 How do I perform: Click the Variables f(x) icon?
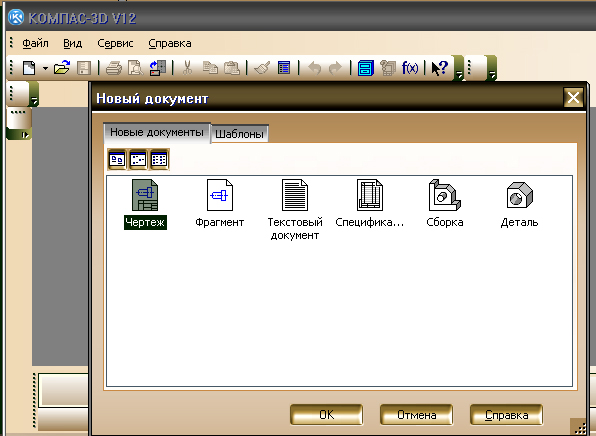click(x=410, y=68)
